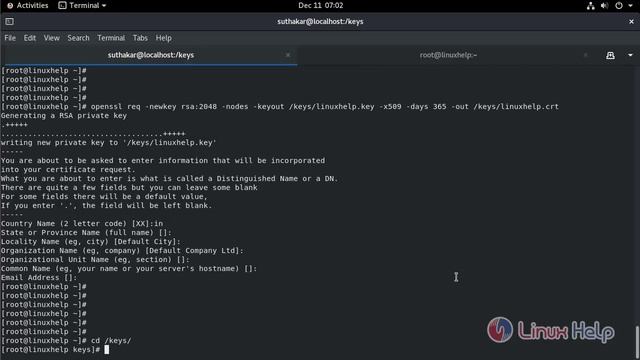This screenshot has width=640, height=360.
Task: Close the root@linuxhelp:~ tab
Action: click(586, 55)
